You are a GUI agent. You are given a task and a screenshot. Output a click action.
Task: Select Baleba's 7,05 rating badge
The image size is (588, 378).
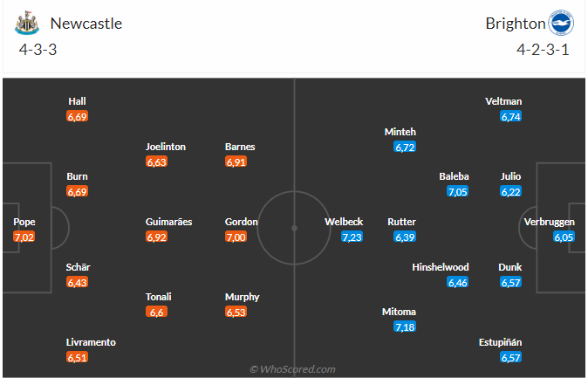[x=458, y=191]
